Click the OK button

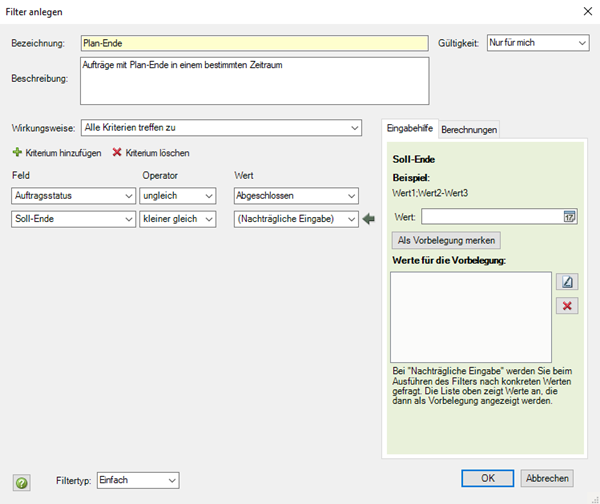[x=488, y=478]
